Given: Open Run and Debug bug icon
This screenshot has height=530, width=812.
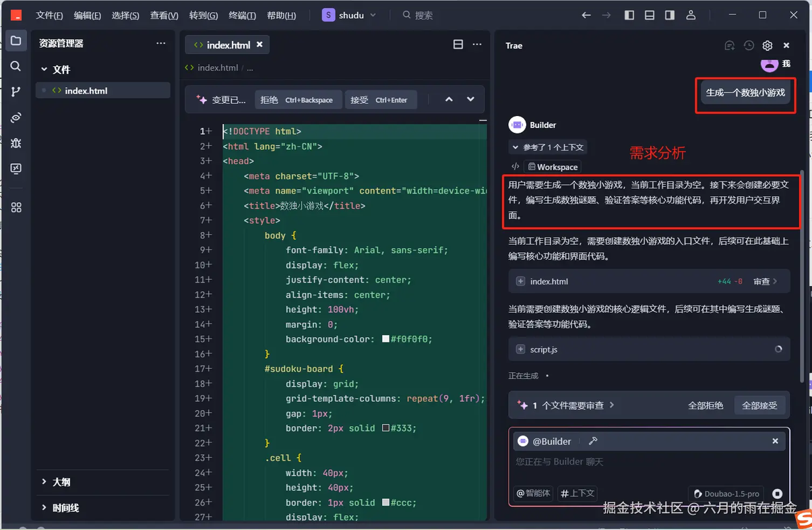Looking at the screenshot, I should pyautogui.click(x=15, y=143).
